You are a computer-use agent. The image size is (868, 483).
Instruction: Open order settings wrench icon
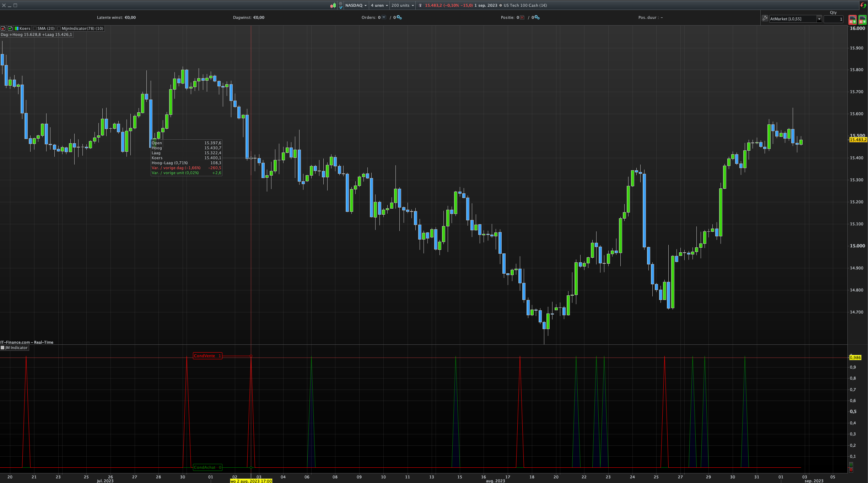(x=765, y=18)
